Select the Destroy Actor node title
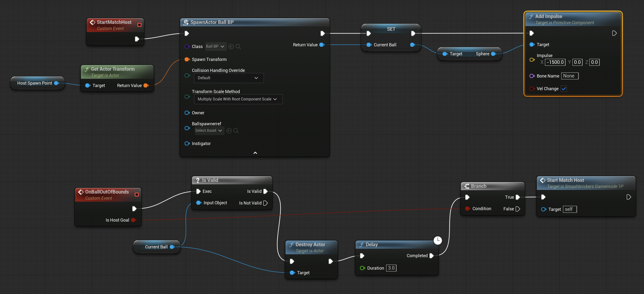 [310, 245]
